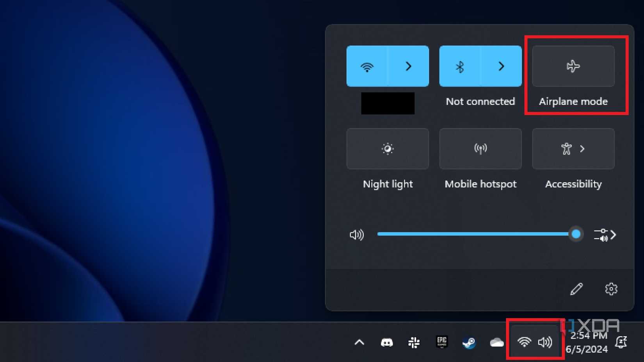This screenshot has height=362, width=644.
Task: Toggle Bluetooth in quick settings
Action: coord(460,66)
